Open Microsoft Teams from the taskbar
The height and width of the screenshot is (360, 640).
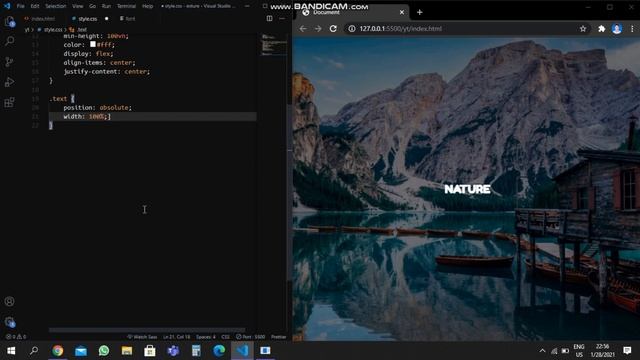click(173, 351)
